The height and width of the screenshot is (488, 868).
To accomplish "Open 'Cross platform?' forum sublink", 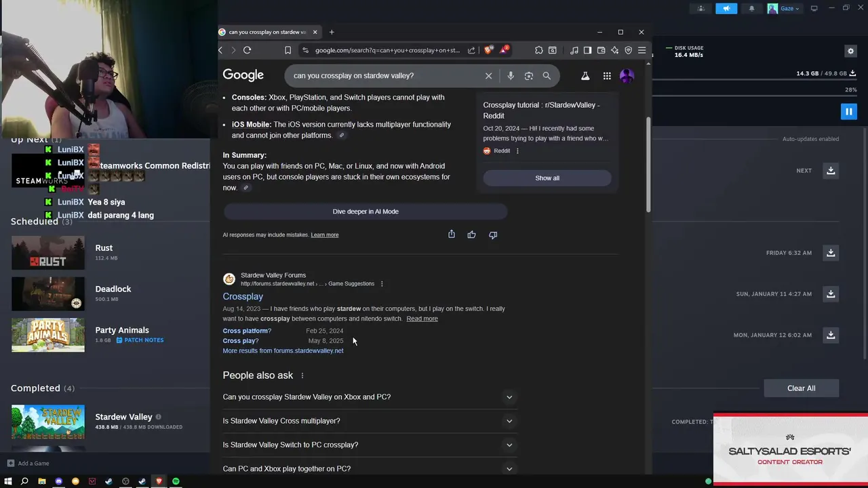I will click(x=247, y=331).
